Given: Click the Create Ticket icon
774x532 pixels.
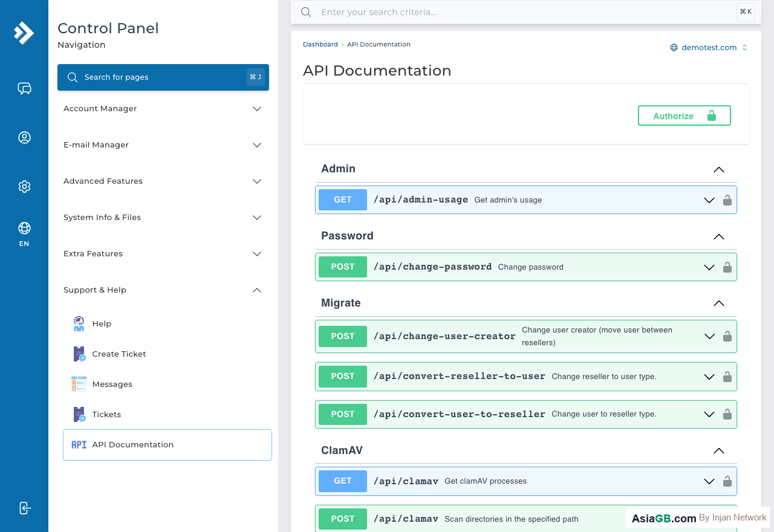Looking at the screenshot, I should pos(79,354).
